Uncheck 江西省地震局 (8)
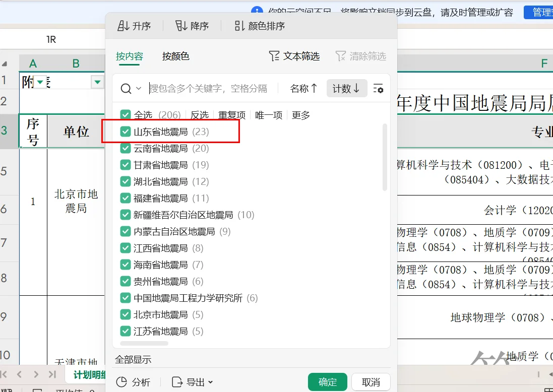Image resolution: width=553 pixels, height=392 pixels. pyautogui.click(x=126, y=248)
